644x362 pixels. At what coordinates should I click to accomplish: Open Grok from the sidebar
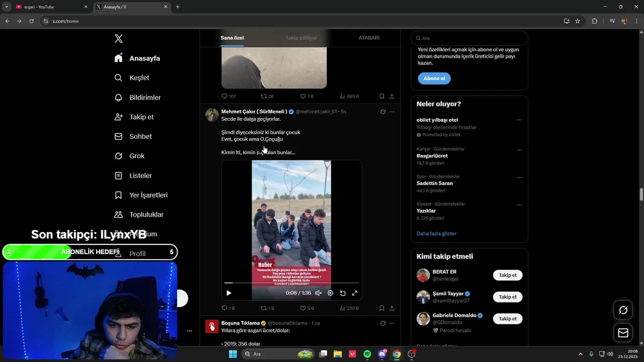point(129,156)
